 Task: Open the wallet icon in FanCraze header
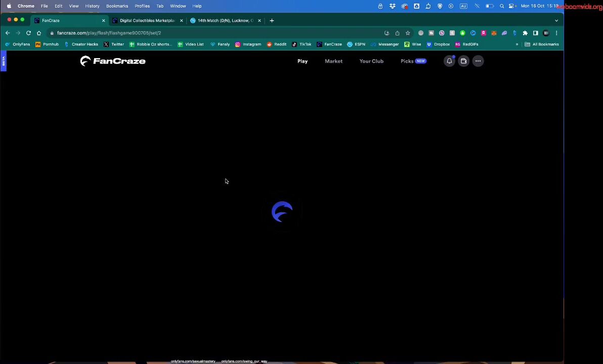(463, 61)
